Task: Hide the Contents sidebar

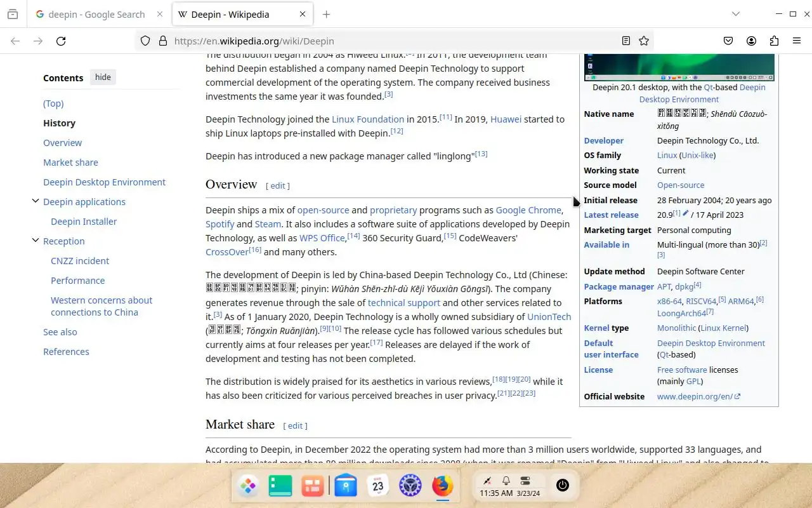Action: pyautogui.click(x=103, y=77)
